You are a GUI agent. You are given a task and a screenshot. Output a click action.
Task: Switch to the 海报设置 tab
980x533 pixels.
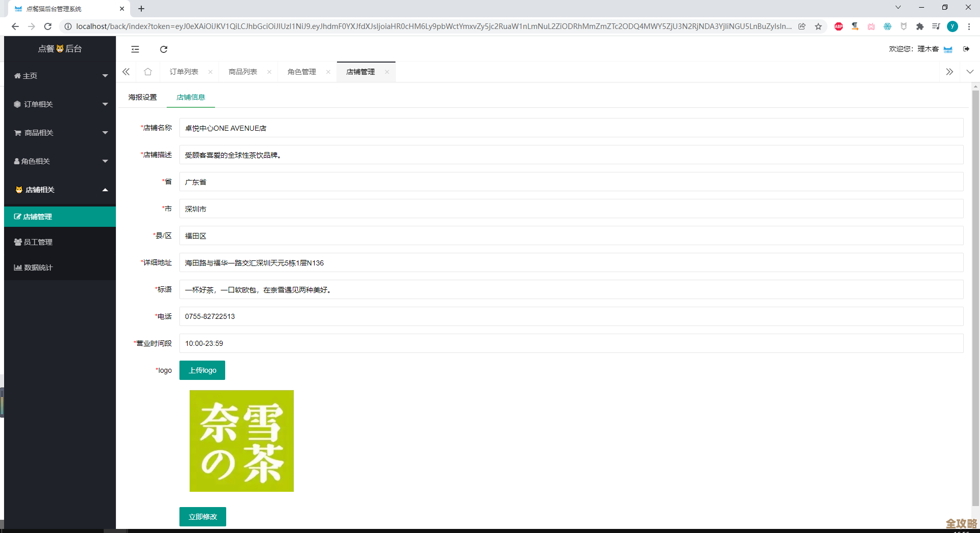[142, 97]
